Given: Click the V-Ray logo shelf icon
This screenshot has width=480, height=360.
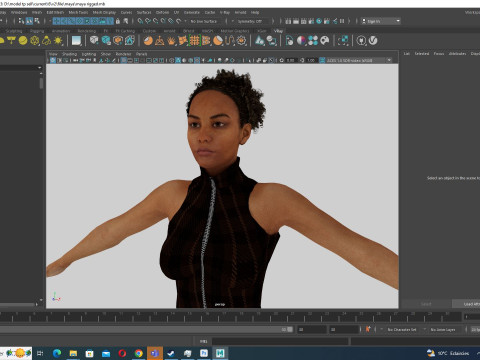Looking at the screenshot, I should pyautogui.click(x=373, y=41).
